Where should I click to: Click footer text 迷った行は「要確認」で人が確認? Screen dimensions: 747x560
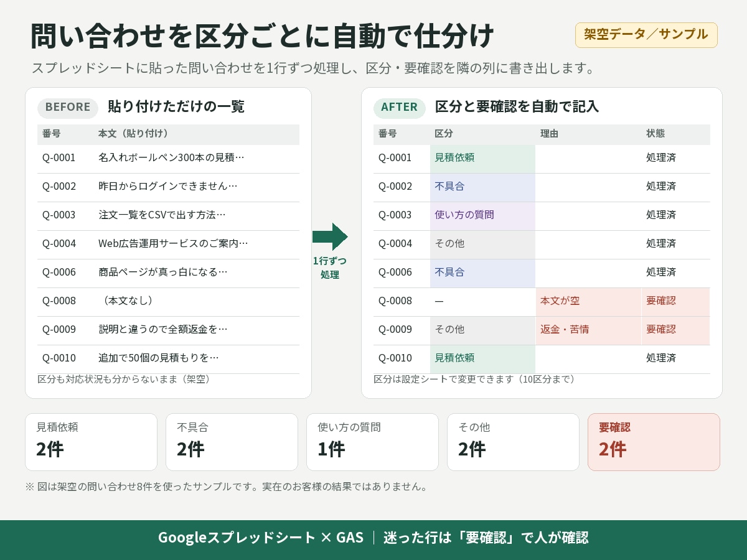coord(486,538)
